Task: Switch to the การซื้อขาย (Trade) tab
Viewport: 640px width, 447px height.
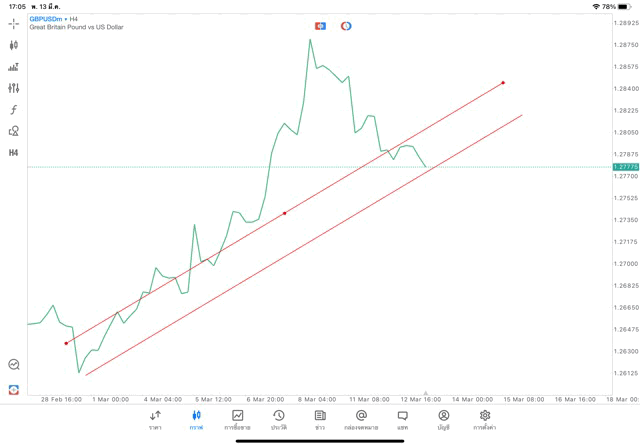Action: pos(237,420)
